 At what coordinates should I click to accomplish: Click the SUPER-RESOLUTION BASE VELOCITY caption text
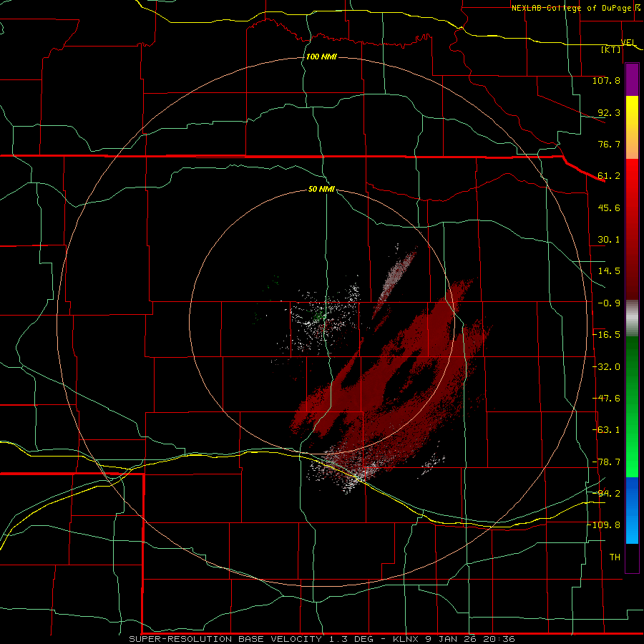[x=225, y=639]
